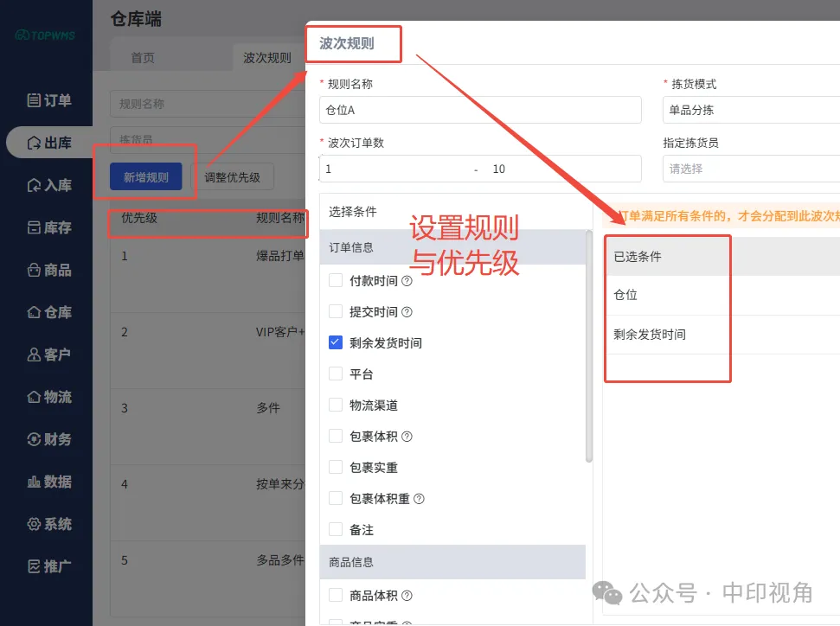Open the 物流 sidebar section

[x=48, y=397]
